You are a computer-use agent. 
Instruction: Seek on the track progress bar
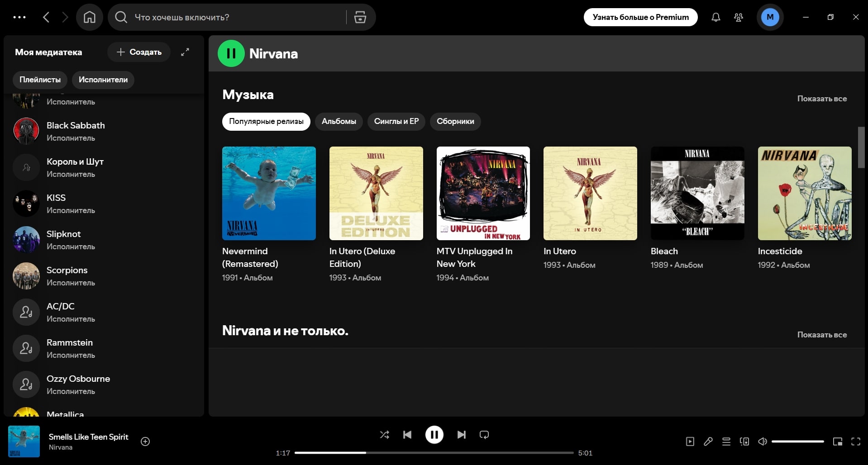[x=434, y=453]
